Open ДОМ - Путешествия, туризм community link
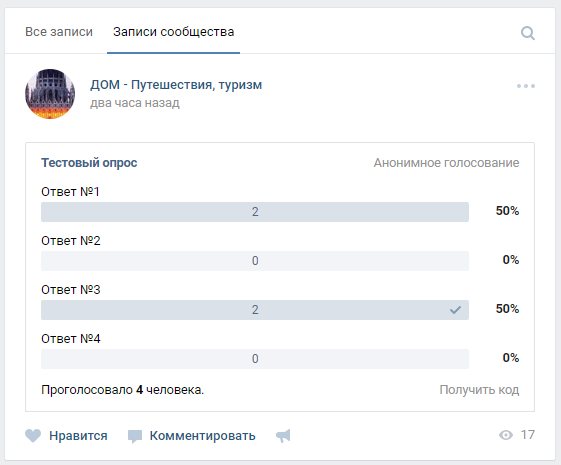This screenshot has height=465, width=561. [x=176, y=85]
